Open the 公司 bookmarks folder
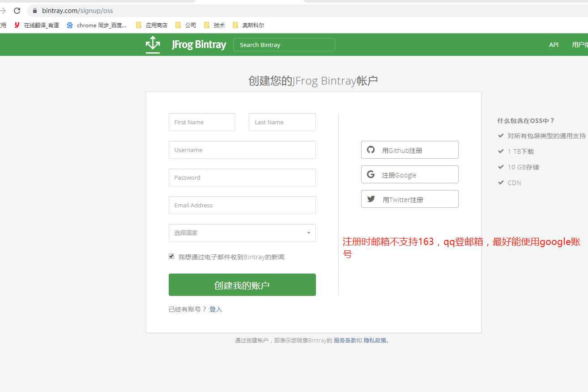This screenshot has height=392, width=588. tap(186, 25)
